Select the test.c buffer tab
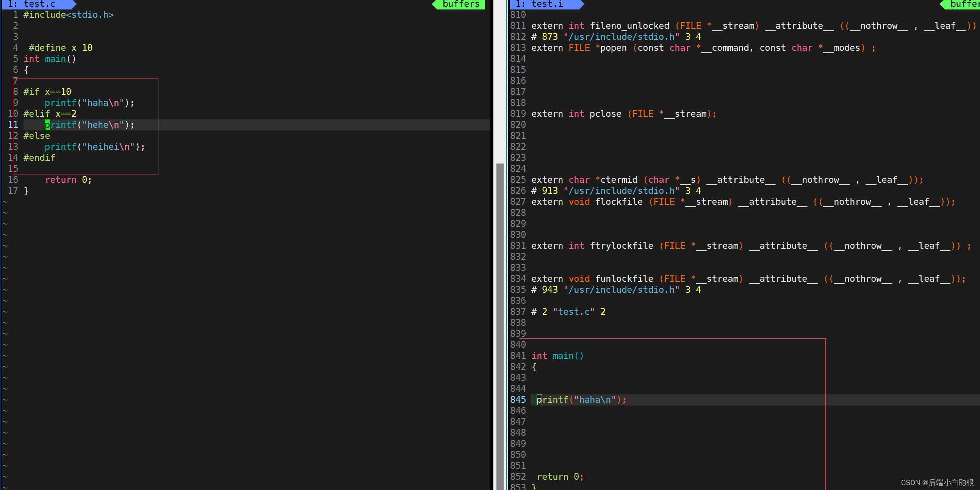The width and height of the screenshot is (980, 490). point(39,4)
